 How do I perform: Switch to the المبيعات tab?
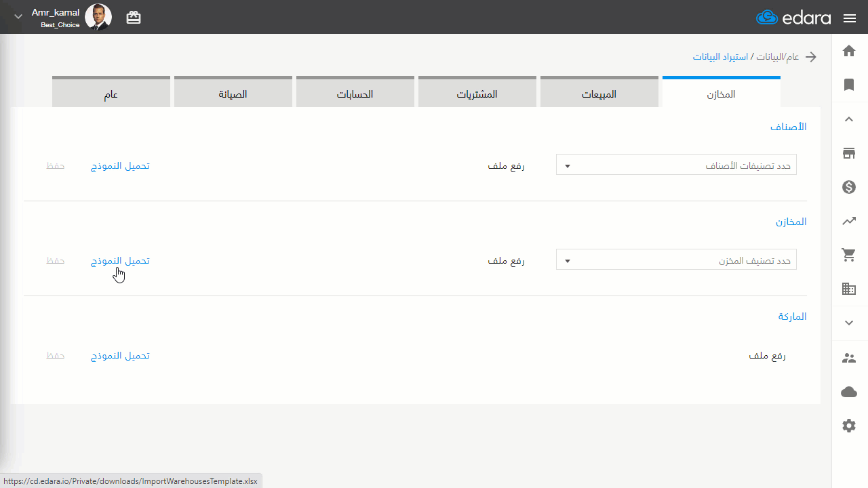click(599, 92)
